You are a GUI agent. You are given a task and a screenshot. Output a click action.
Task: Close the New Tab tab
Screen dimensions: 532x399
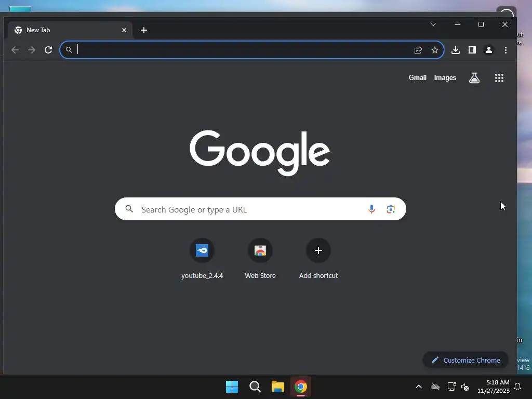124,30
